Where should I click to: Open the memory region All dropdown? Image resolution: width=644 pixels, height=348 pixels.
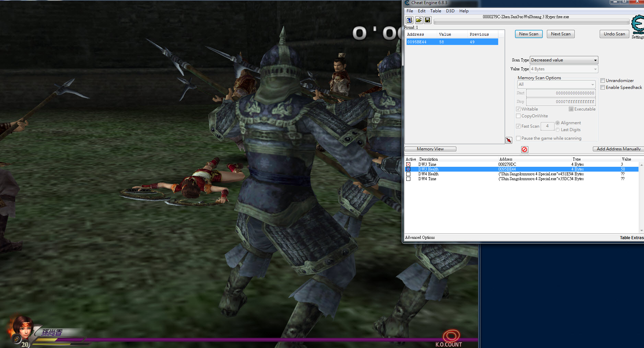[556, 84]
